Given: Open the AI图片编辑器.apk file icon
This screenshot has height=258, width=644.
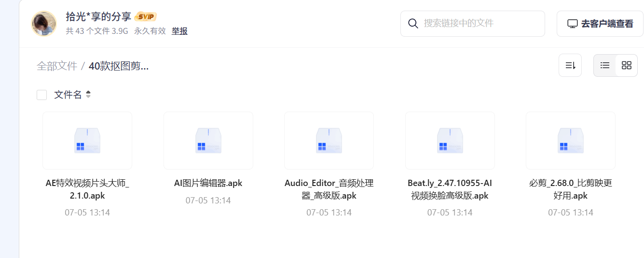Looking at the screenshot, I should click(208, 141).
